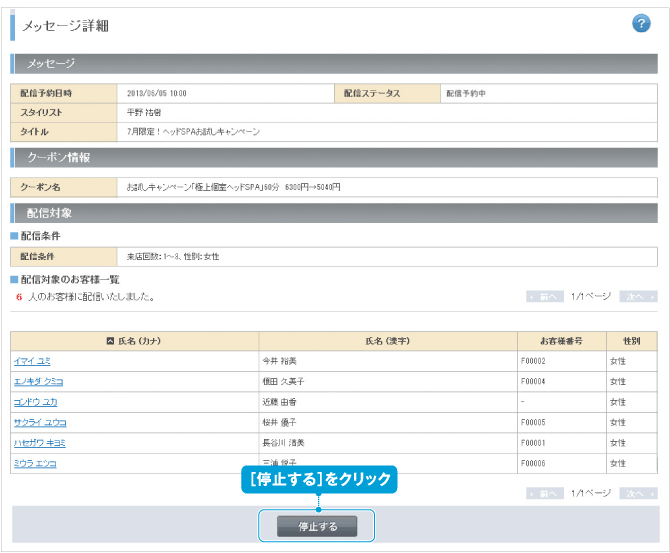Open customer link エノキダ クミコ
Screen dimensions: 670x553
[x=38, y=381]
